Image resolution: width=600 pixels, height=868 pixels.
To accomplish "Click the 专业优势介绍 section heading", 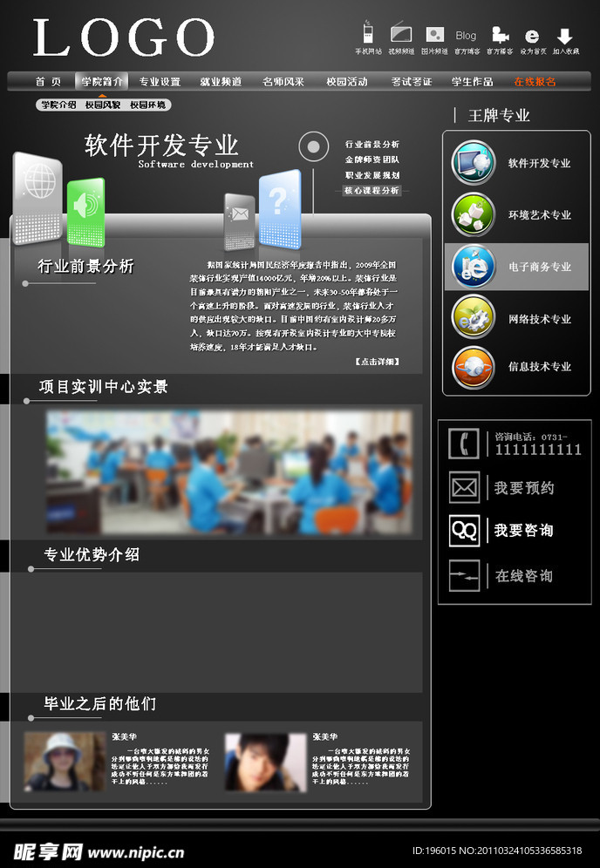I will point(92,554).
